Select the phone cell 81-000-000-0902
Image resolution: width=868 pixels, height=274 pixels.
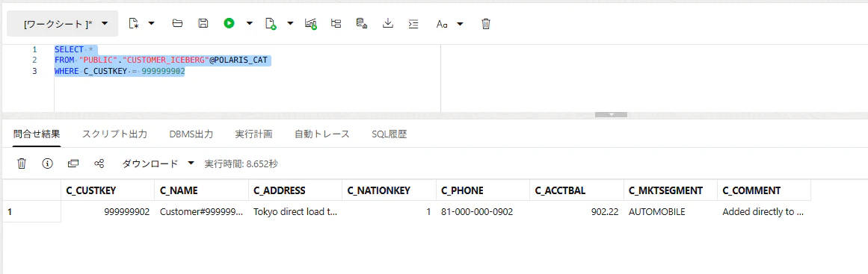483,211
